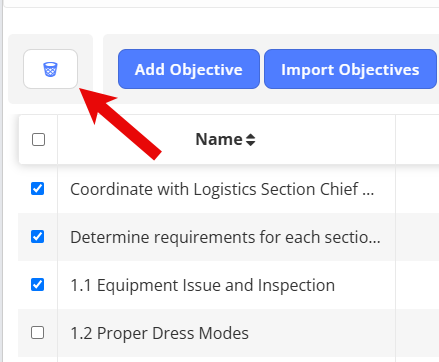Click empty header cell right of Name column
Image resolution: width=439 pixels, height=362 pixels.
417,140
